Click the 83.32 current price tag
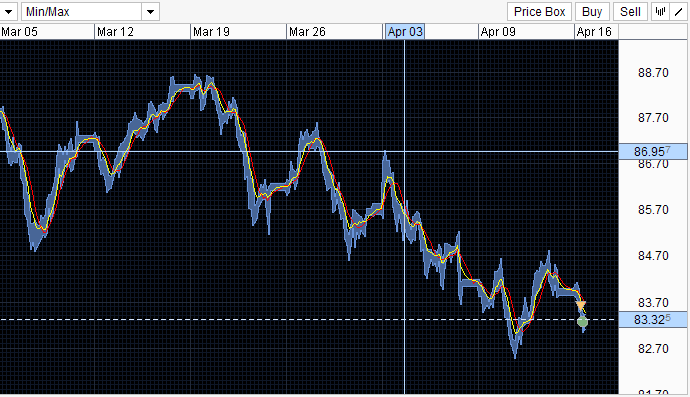Screen dimensions: 690x397 [x=653, y=320]
